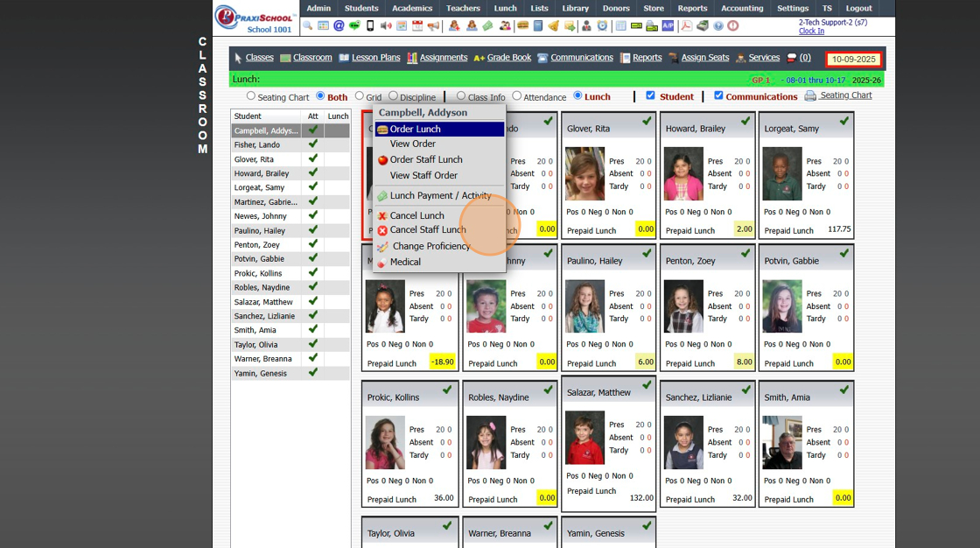Image resolution: width=980 pixels, height=548 pixels.
Task: Select the Class Info radio button
Action: point(461,95)
